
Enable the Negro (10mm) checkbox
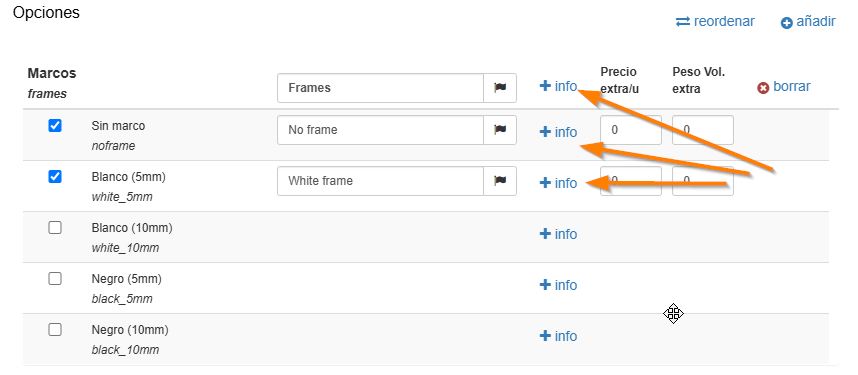(55, 330)
